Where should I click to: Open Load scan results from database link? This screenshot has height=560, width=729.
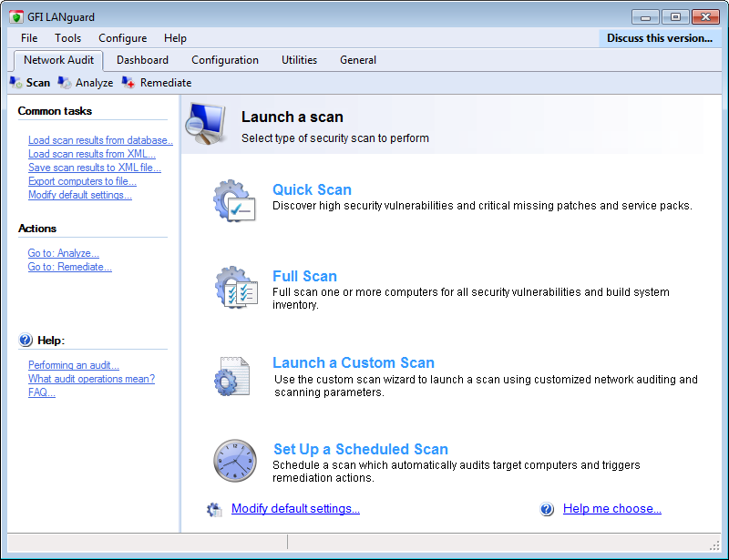100,140
